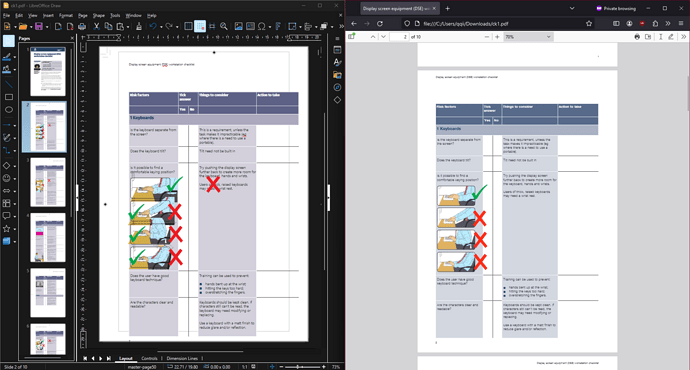Go to next page in PDF viewer
This screenshot has width=690, height=370.
383,37
